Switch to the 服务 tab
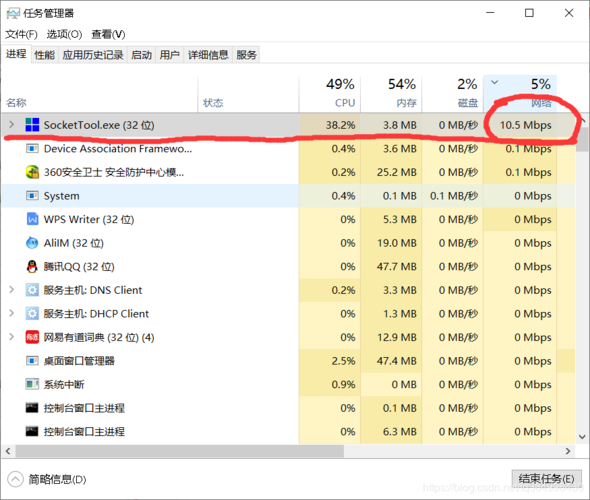Image resolution: width=590 pixels, height=500 pixels. 246,55
